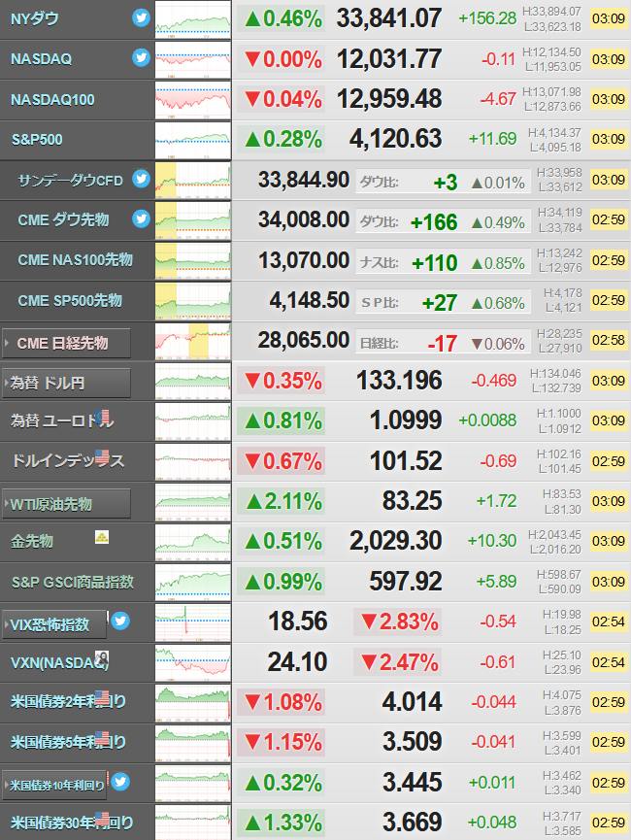The image size is (631, 840).
Task: Click the Twitter icon beside NASDAQ
Action: [141, 57]
